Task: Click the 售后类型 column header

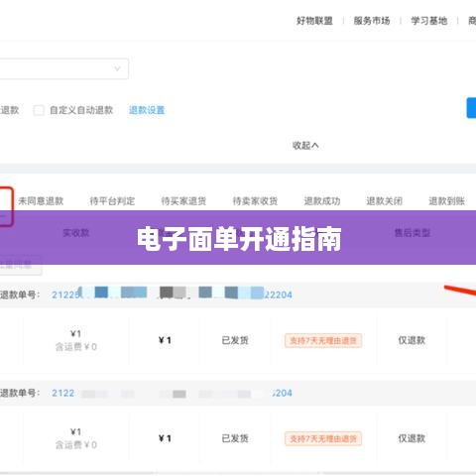Action: 413,233
